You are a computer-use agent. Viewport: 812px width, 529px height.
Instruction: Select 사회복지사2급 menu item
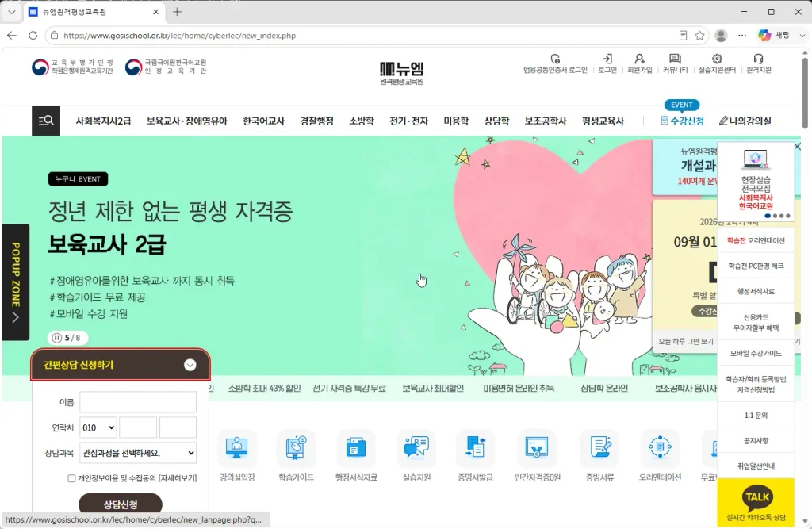point(103,121)
